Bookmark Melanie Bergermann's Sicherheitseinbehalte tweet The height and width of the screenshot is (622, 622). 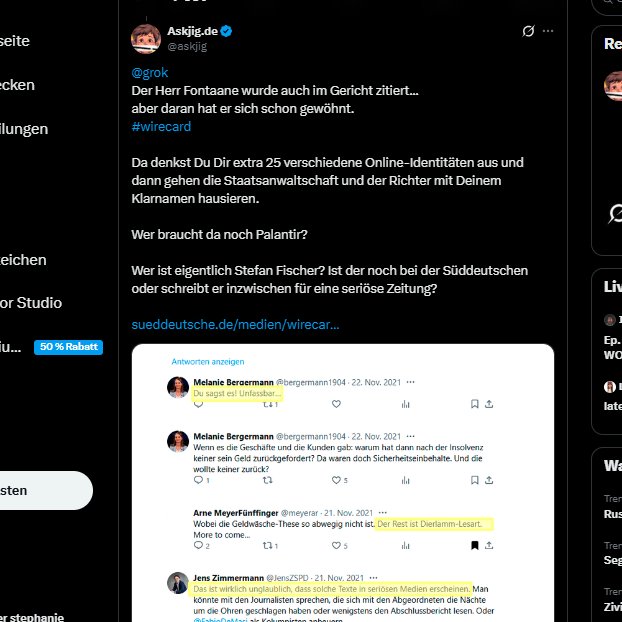coord(474,480)
